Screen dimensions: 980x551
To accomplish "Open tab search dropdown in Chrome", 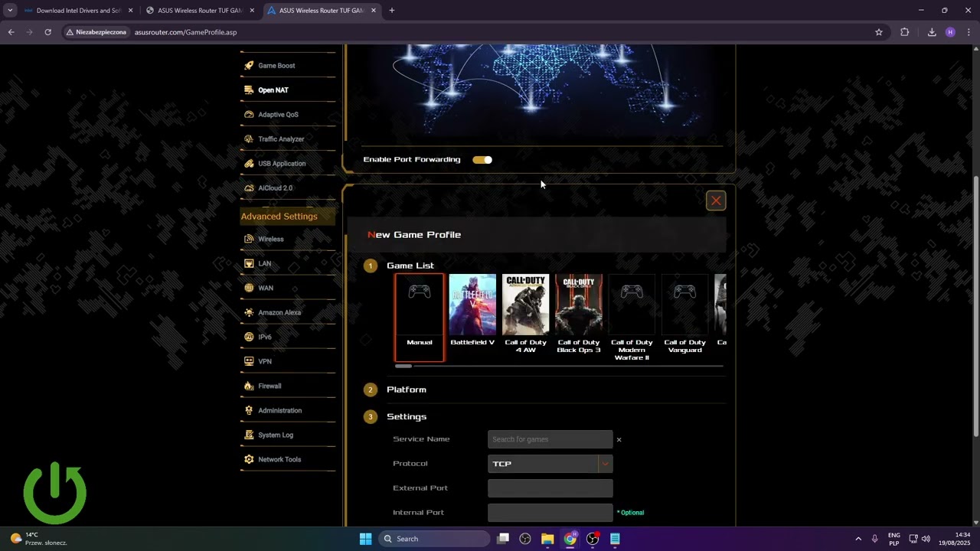I will point(10,11).
